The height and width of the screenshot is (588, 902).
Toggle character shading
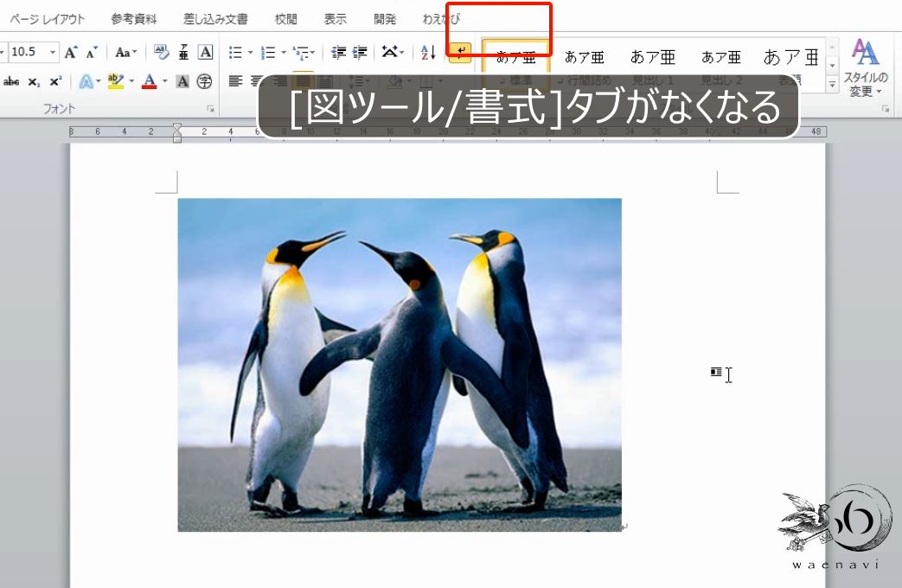point(182,81)
